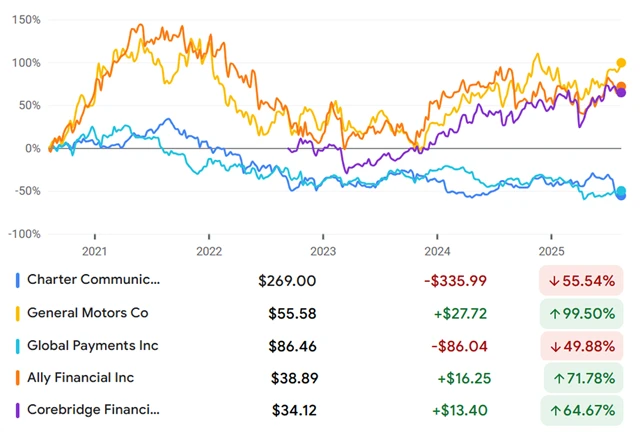Click the 2023 label on the time axis
The image size is (640, 432).
323,250
